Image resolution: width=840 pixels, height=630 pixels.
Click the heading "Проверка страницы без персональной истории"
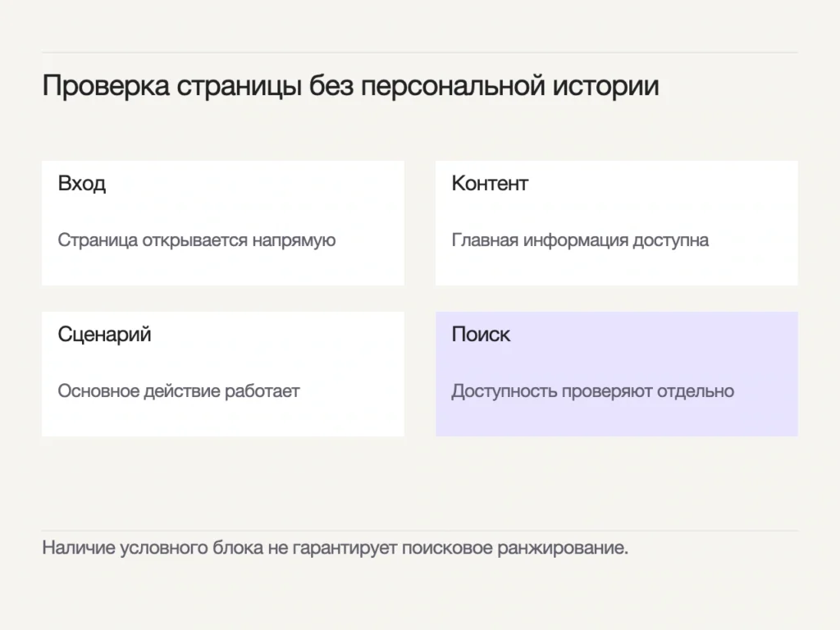pyautogui.click(x=350, y=86)
